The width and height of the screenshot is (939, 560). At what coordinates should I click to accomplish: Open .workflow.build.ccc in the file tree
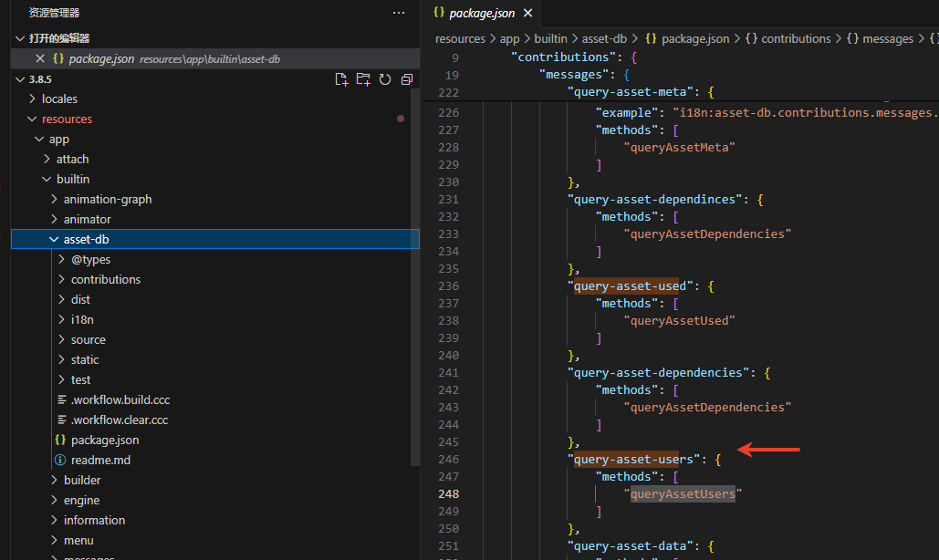click(x=120, y=399)
